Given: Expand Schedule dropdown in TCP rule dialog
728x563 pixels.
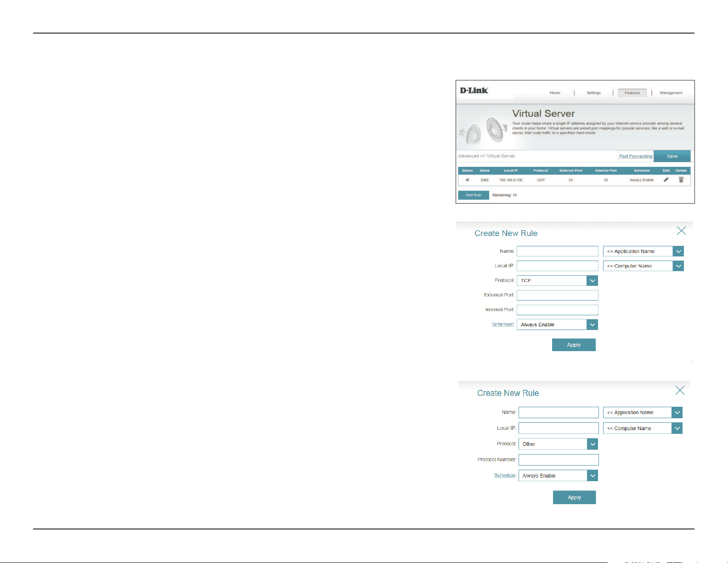Looking at the screenshot, I should 557,324.
